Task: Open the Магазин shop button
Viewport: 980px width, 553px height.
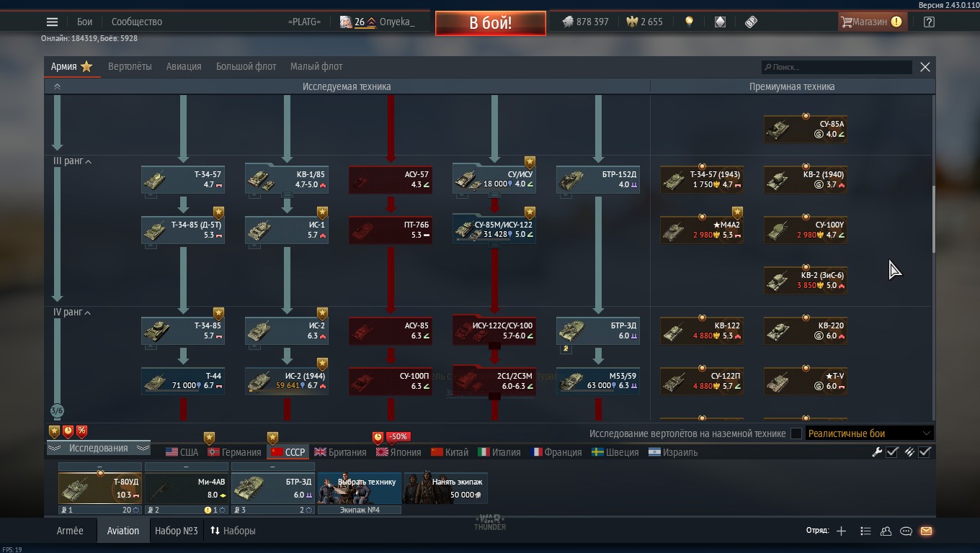Action: pos(871,22)
